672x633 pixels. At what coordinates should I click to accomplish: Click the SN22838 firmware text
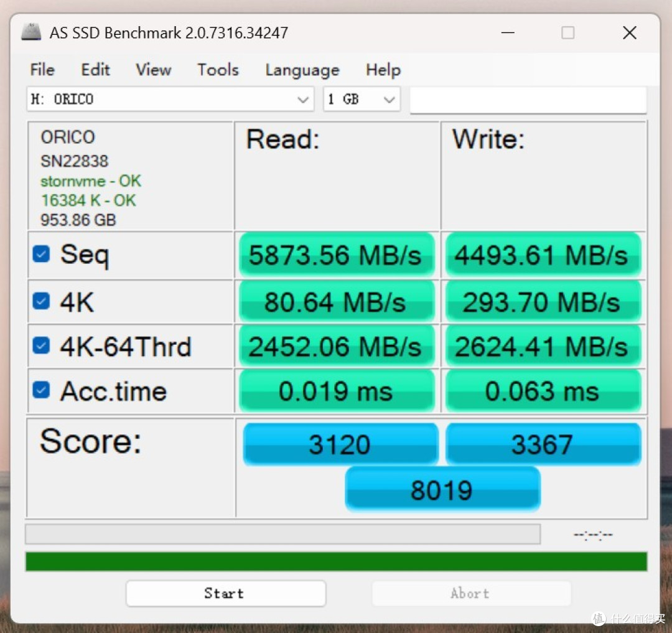(x=74, y=161)
